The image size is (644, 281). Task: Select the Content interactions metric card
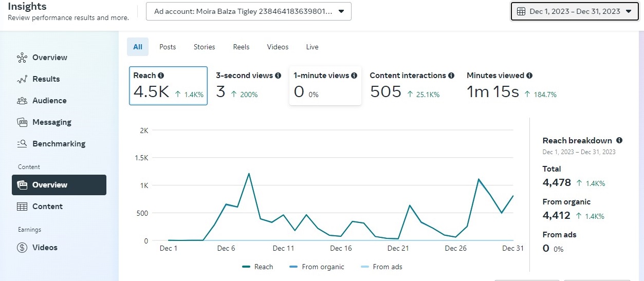coord(412,86)
